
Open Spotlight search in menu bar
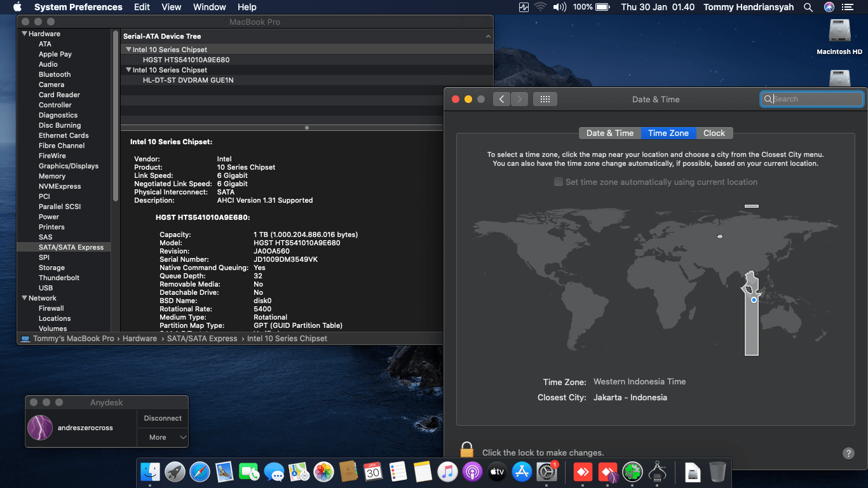(808, 7)
